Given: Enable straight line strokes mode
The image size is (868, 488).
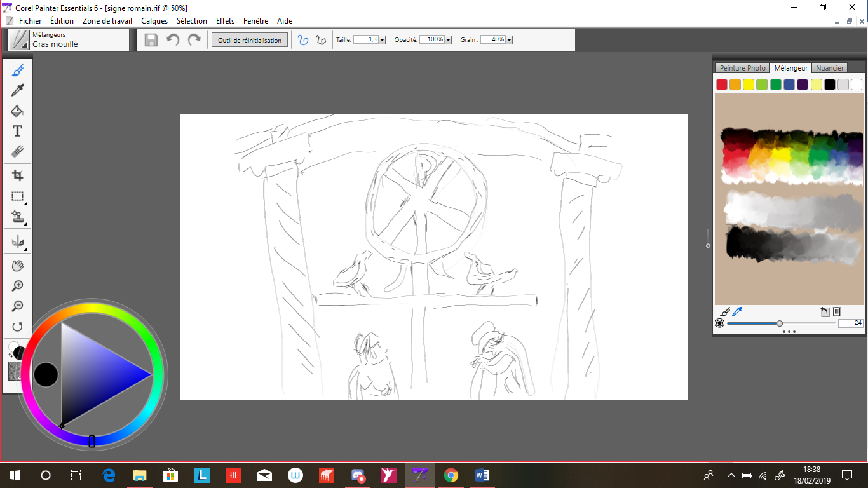Looking at the screenshot, I should coord(321,40).
